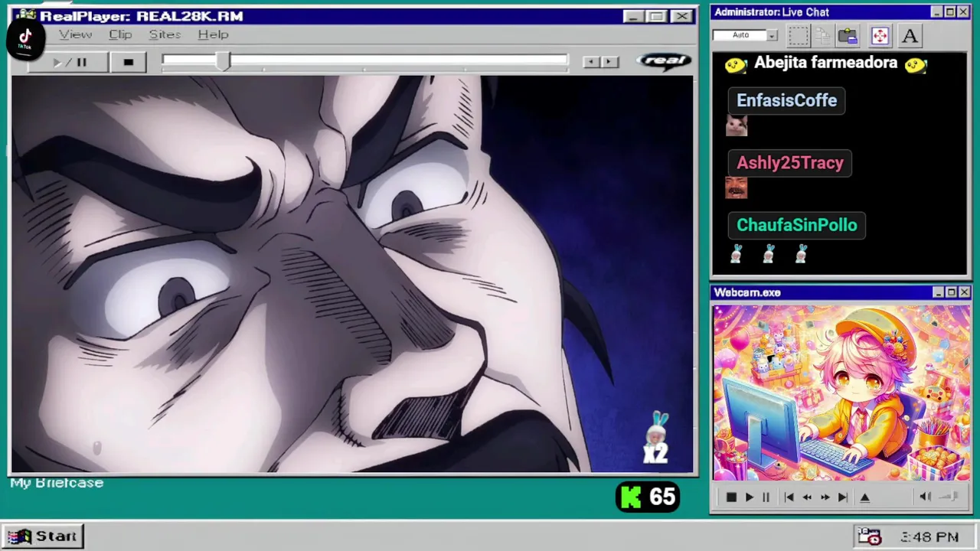
Task: Click the Webcam skip-to-end button
Action: click(842, 497)
